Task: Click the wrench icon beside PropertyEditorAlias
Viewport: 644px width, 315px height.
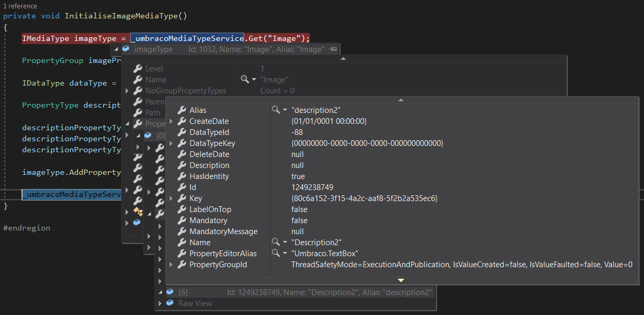Action: click(x=182, y=254)
